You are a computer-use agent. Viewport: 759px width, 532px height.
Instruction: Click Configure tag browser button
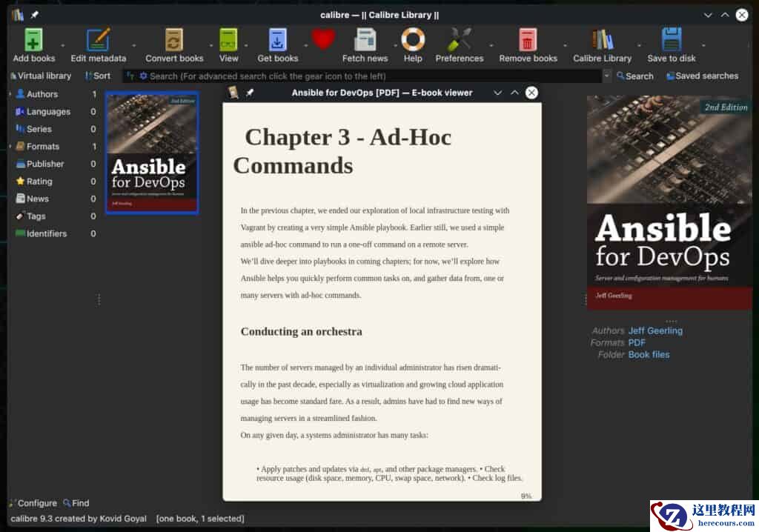[33, 503]
